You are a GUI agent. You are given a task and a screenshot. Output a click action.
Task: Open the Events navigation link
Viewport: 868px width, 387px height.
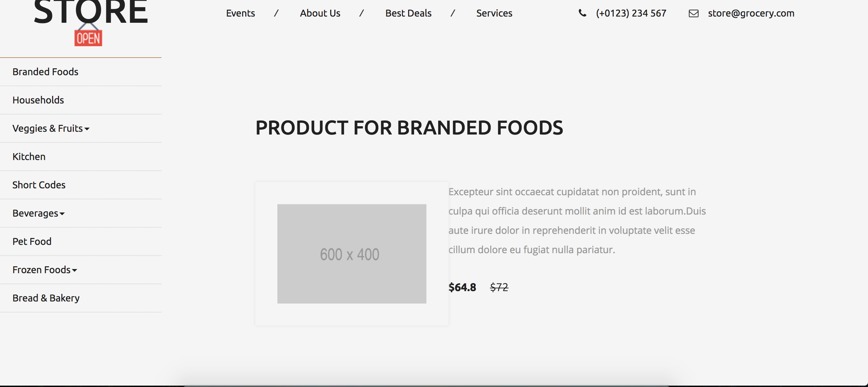pyautogui.click(x=240, y=13)
